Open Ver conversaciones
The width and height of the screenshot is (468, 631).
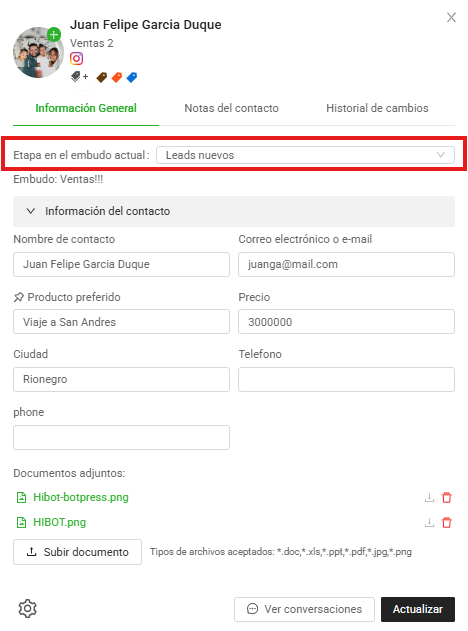tap(304, 609)
